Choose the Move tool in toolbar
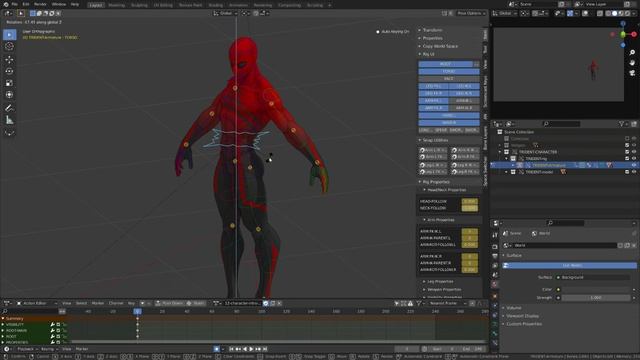 coord(9,60)
